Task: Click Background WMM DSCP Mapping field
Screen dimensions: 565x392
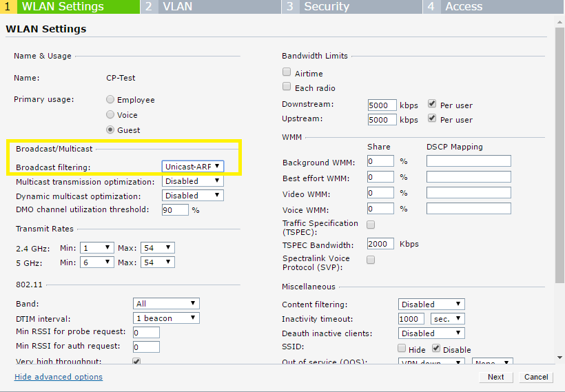Action: [469, 161]
